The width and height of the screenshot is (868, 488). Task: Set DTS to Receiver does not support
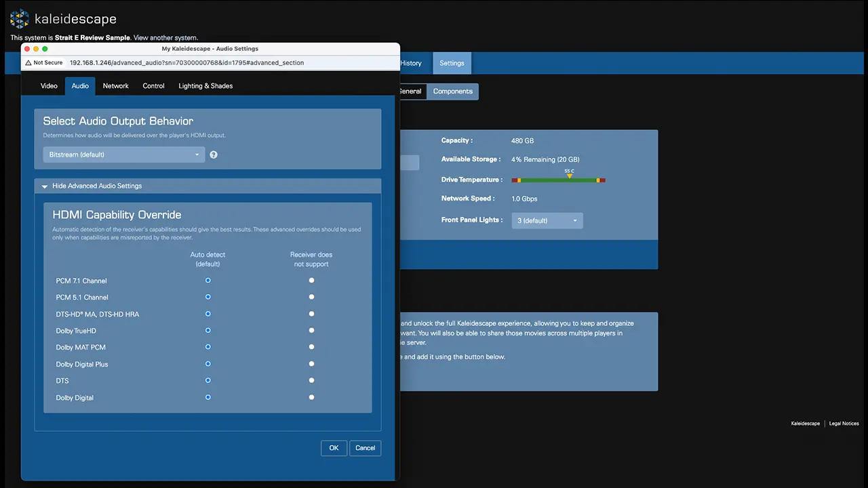[x=311, y=380]
